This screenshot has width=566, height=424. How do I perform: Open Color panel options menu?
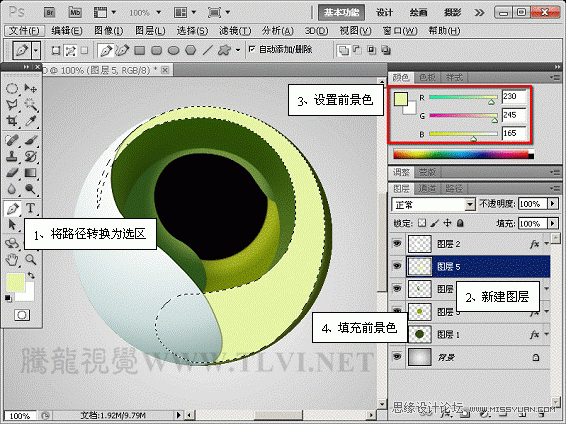click(x=554, y=77)
